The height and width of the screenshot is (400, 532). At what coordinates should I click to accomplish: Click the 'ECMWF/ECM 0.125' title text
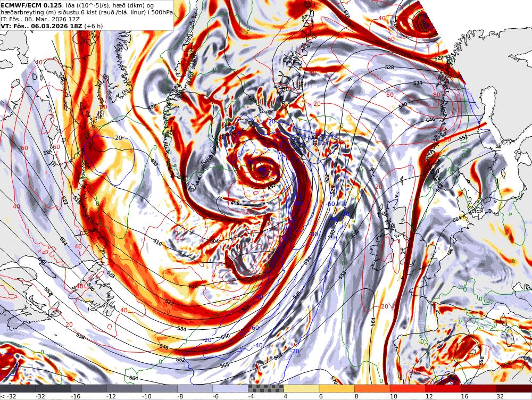pos(31,5)
